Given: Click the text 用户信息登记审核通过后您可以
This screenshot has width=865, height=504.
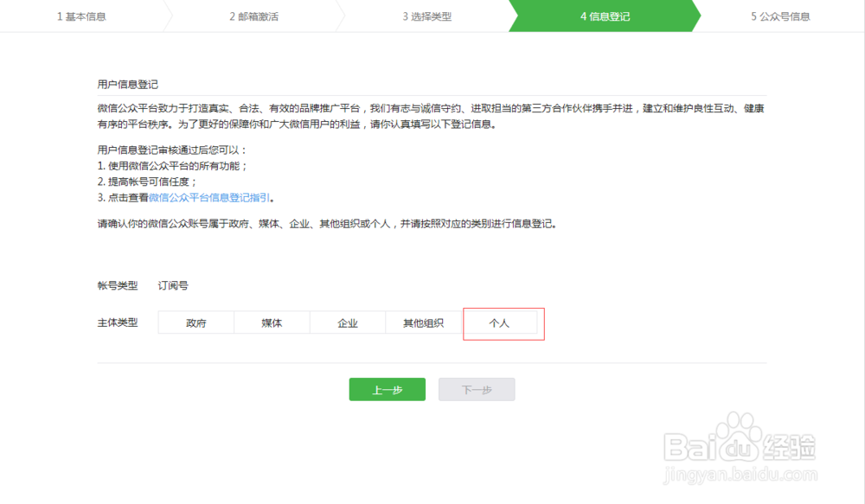Looking at the screenshot, I should tap(172, 150).
